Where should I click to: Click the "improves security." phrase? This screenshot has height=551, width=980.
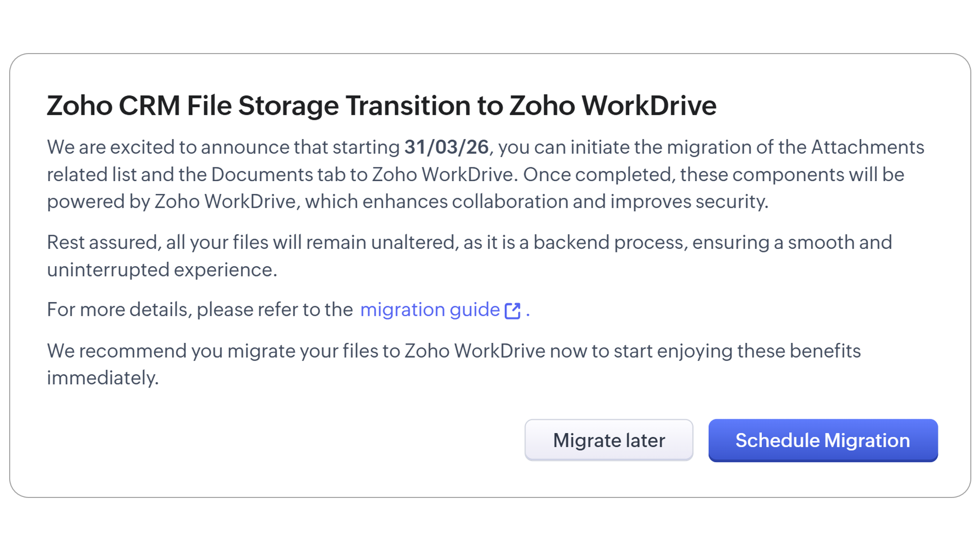(689, 202)
